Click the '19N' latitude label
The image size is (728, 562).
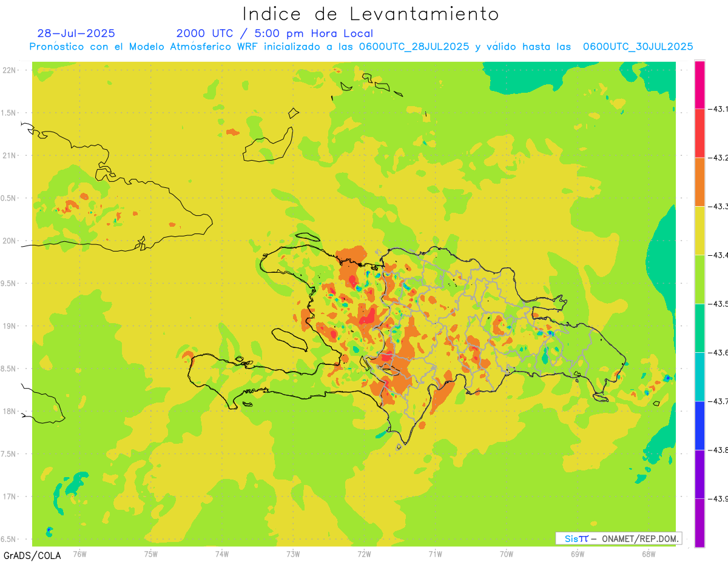click(x=10, y=326)
